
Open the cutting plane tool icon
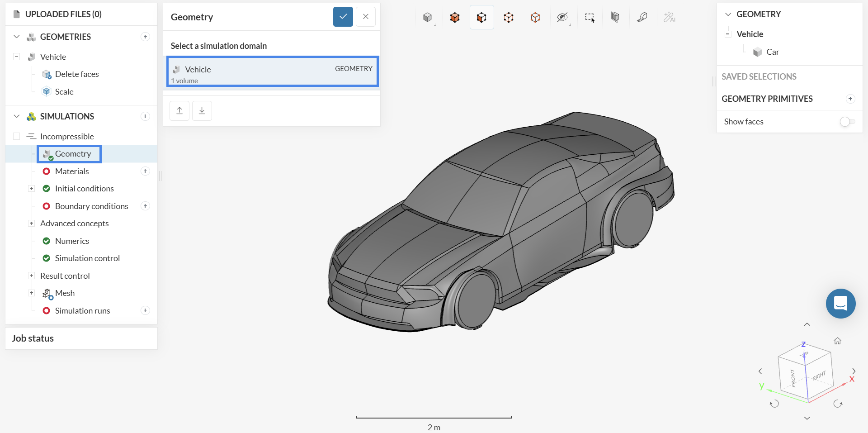point(615,18)
